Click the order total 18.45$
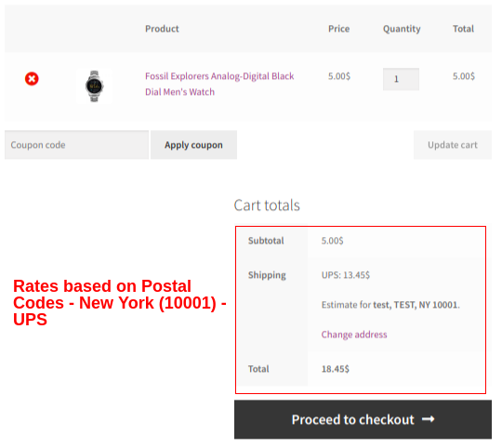 [336, 369]
